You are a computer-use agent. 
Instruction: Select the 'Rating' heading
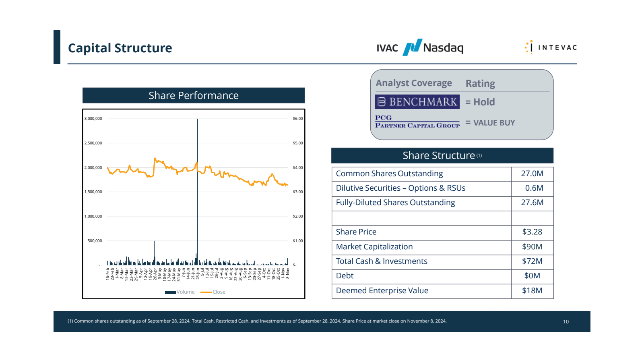coord(480,83)
